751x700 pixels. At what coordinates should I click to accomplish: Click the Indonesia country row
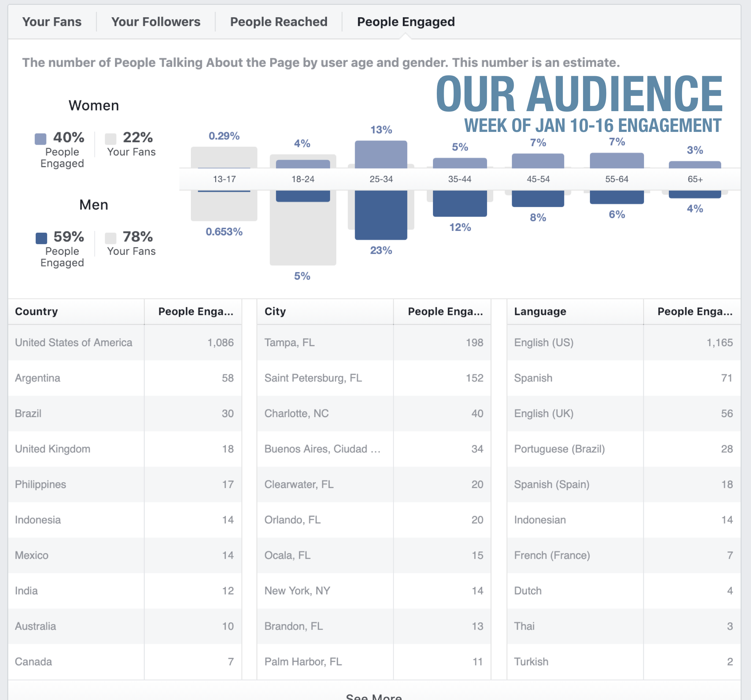125,520
